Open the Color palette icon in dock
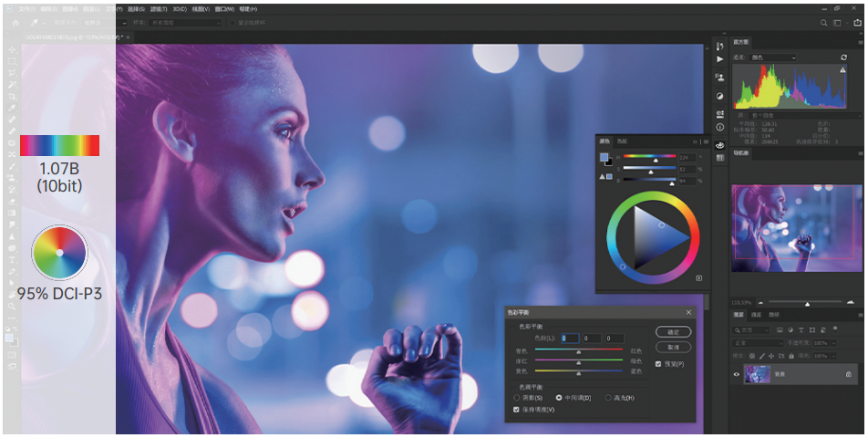 click(719, 145)
